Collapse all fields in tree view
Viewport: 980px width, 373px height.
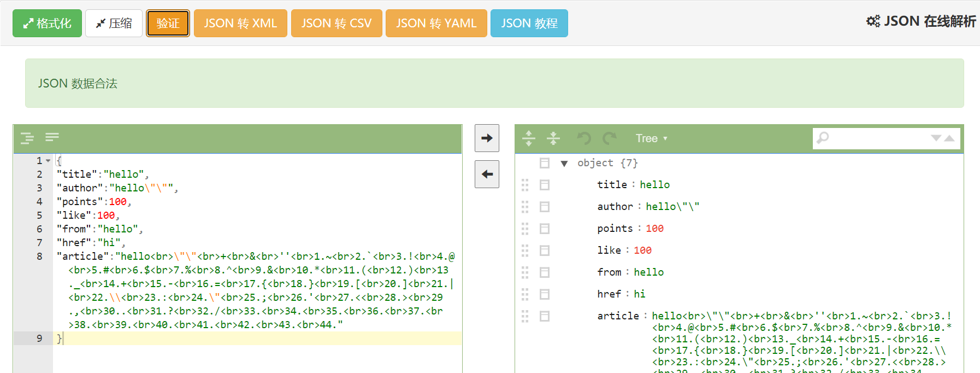coord(553,138)
